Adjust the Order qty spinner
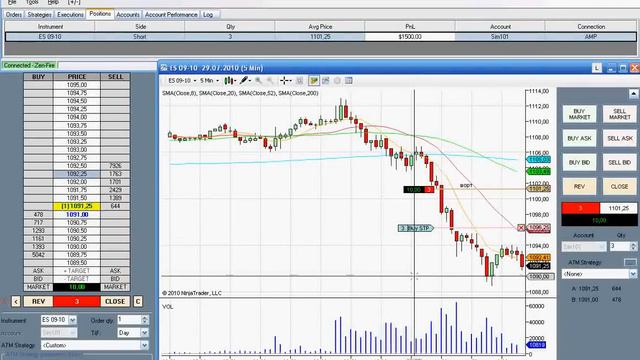 [x=144, y=320]
